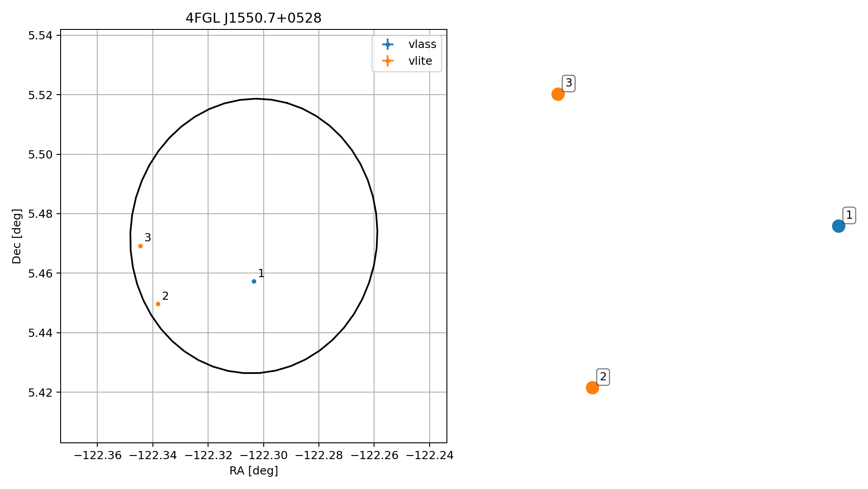Select large blue marker labeled 1
Image resolution: width=868 pixels, height=489 pixels.
coord(838,226)
